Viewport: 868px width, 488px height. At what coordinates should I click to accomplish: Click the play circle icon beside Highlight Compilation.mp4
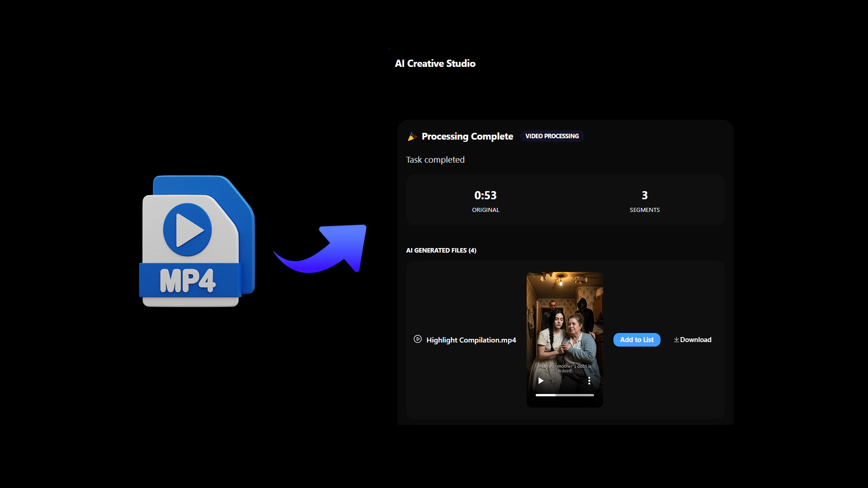click(x=417, y=339)
